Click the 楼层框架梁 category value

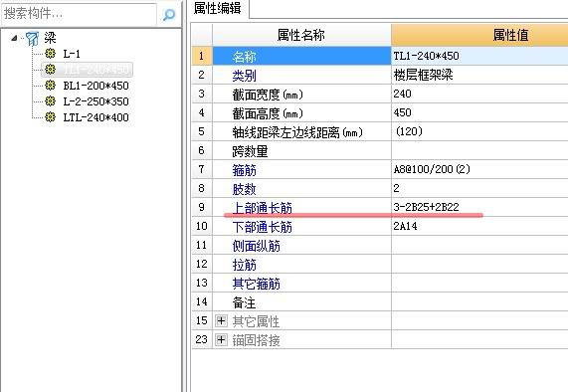point(423,75)
